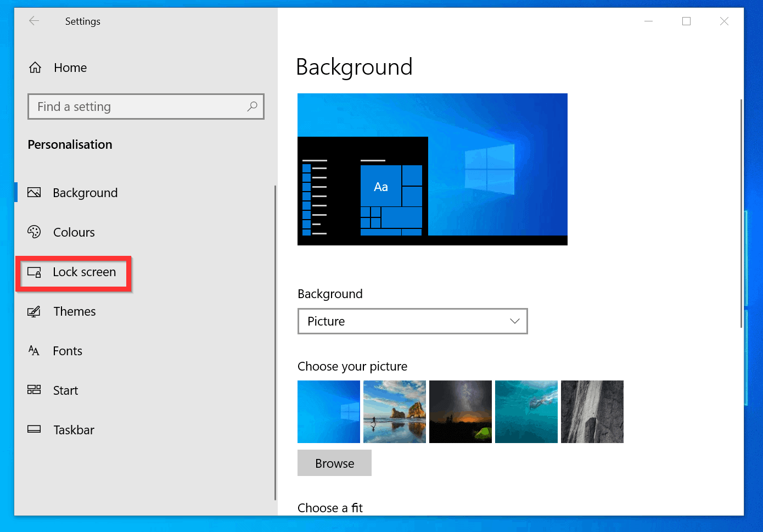Viewport: 763px width, 532px height.
Task: Navigate to Themes from the sidebar menu
Action: [x=75, y=311]
